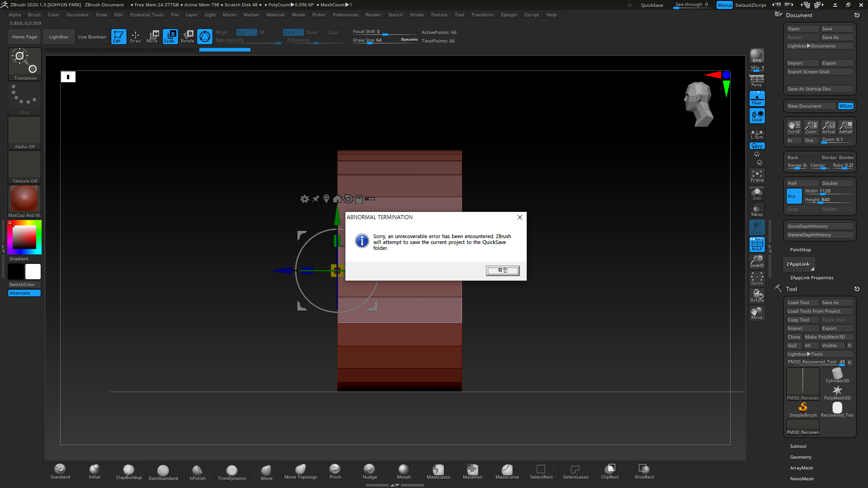Click the Frame view icon
This screenshot has height=488, width=868.
coord(757,176)
